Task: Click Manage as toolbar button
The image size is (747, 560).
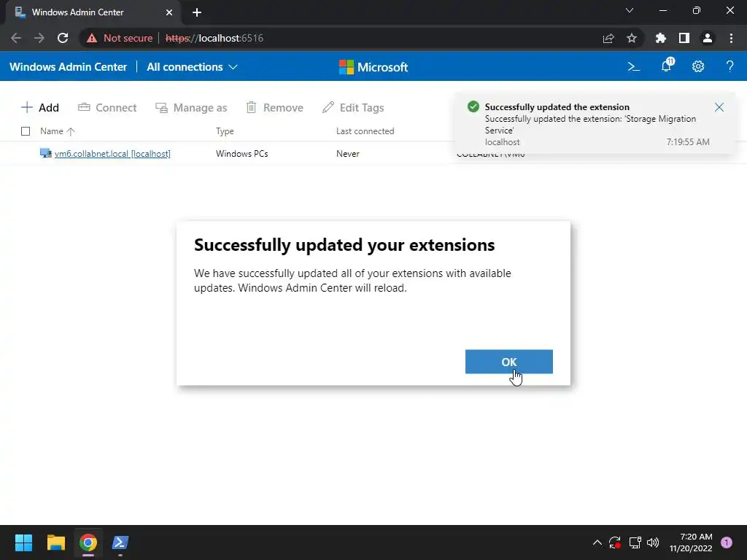Action: pyautogui.click(x=192, y=108)
